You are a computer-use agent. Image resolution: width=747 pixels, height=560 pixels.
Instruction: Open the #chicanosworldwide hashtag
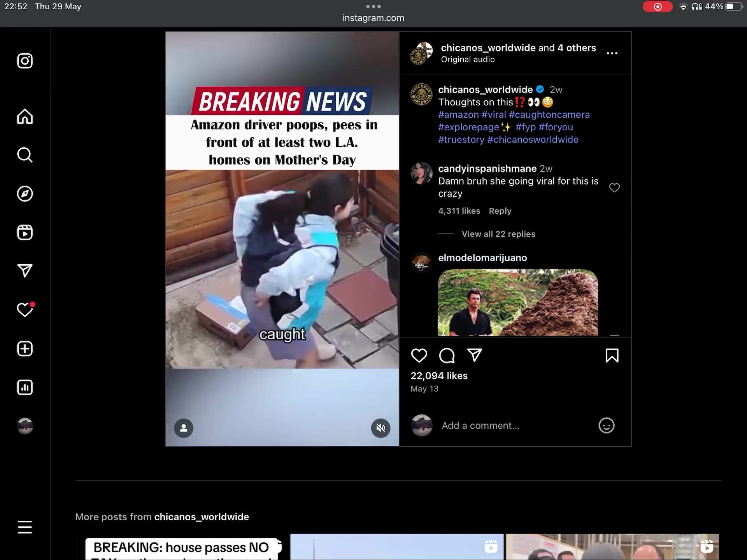(x=533, y=140)
